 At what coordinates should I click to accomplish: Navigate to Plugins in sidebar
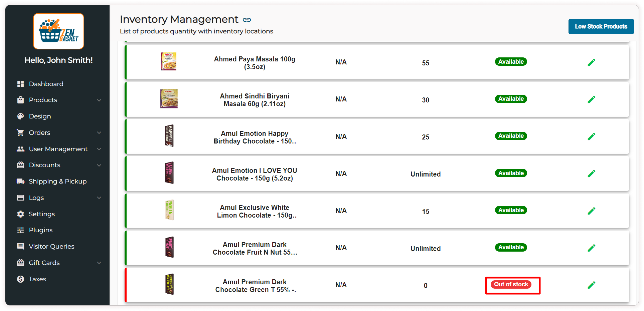(41, 230)
